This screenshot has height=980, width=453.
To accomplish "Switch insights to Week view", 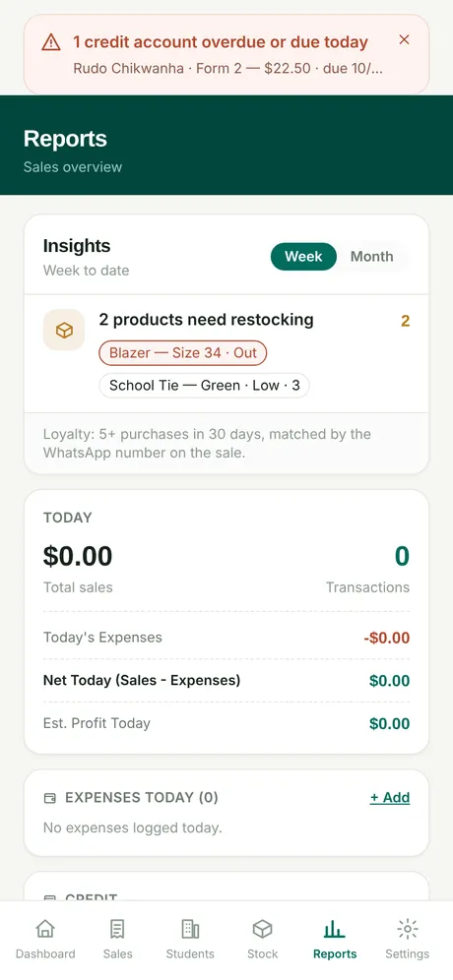I will [303, 256].
